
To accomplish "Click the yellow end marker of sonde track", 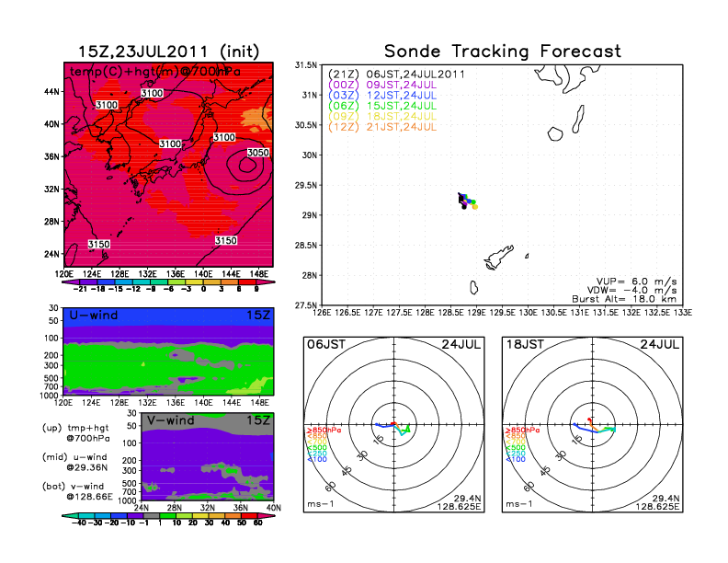I will (475, 207).
